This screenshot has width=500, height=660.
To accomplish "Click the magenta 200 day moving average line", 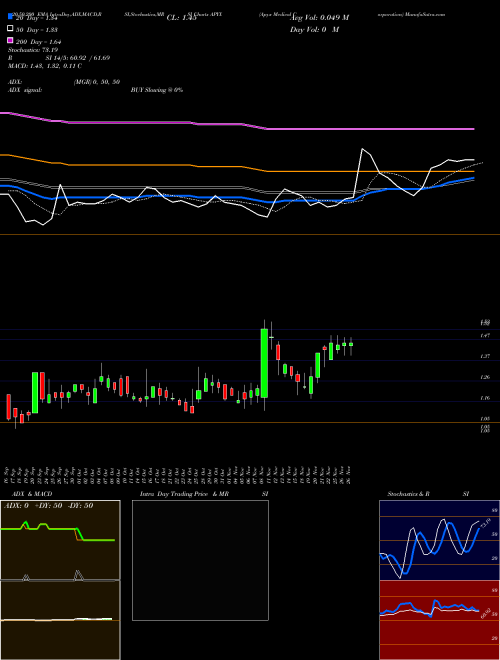I will [237, 124].
